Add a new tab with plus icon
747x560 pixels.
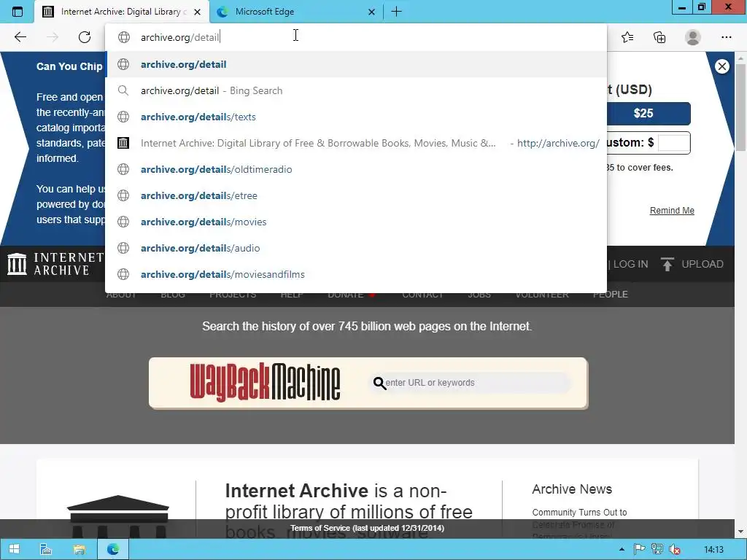pos(396,12)
